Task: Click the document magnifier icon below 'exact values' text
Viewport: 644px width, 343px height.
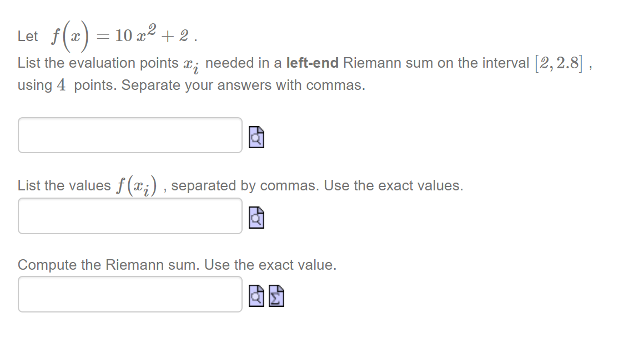Action: (256, 217)
